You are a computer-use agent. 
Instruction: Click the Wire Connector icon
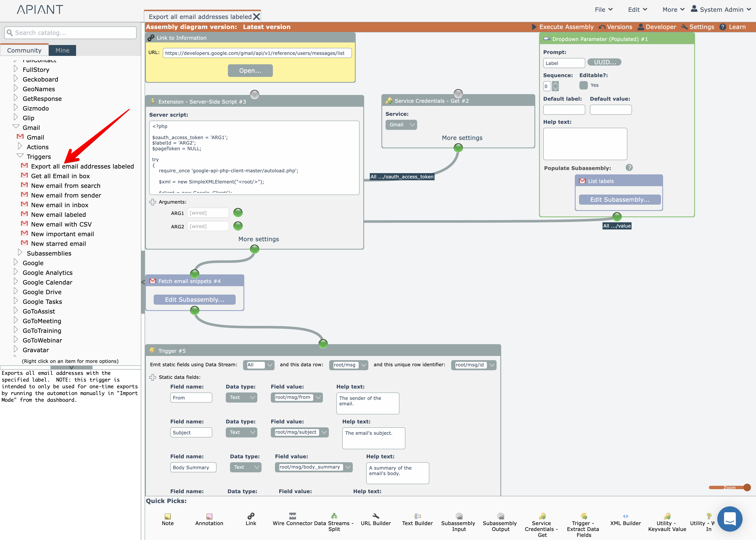[x=292, y=516]
